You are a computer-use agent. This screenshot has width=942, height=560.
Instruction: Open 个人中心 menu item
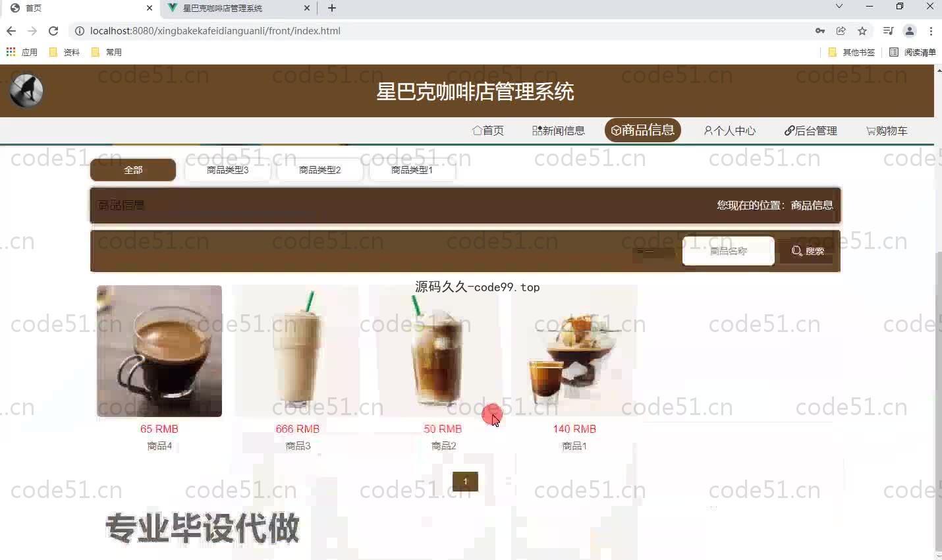coord(730,130)
